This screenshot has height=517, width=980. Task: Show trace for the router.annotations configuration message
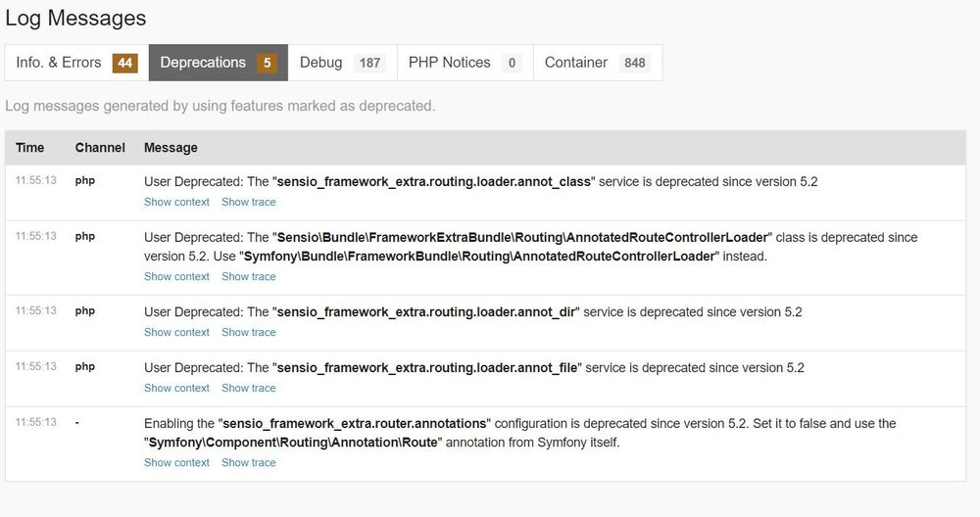[x=249, y=462]
